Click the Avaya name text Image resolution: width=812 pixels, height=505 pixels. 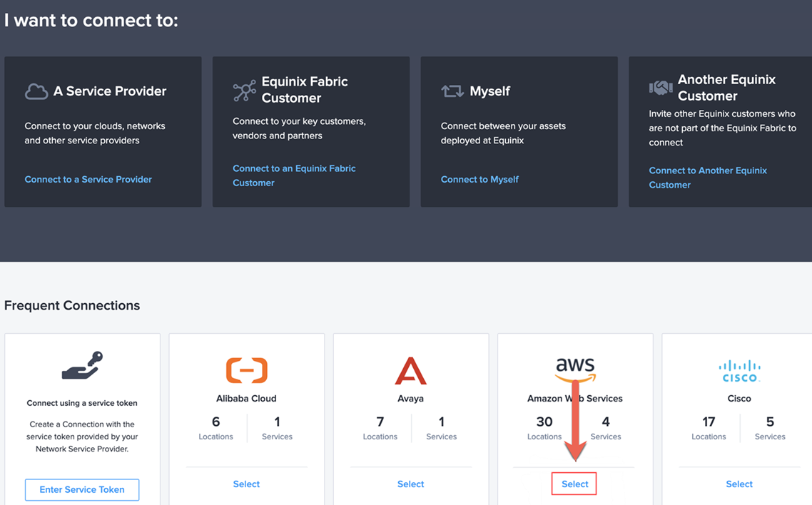point(411,399)
